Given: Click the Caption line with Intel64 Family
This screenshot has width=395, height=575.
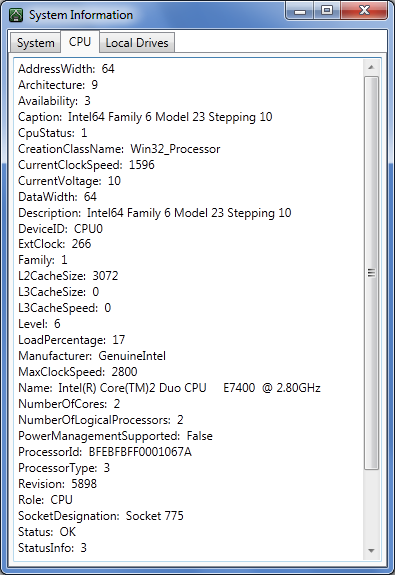Looking at the screenshot, I should [145, 117].
